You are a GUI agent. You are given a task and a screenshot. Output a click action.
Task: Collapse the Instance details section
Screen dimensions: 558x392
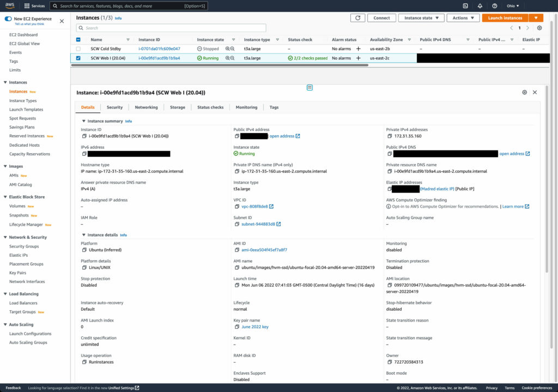pos(83,235)
